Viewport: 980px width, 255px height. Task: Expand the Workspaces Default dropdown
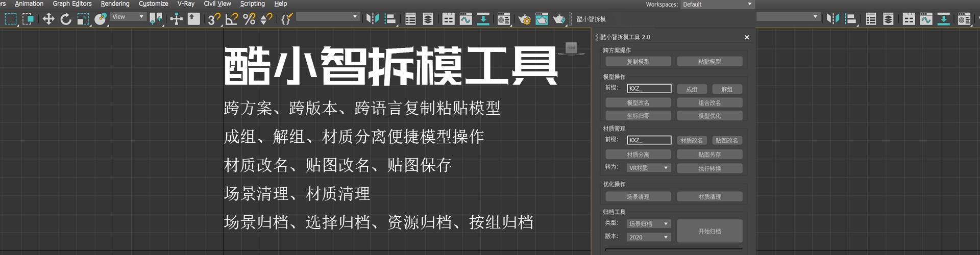coord(717,5)
